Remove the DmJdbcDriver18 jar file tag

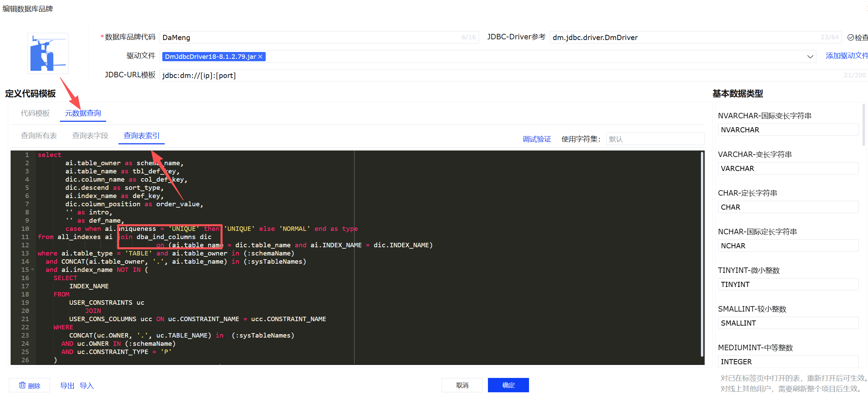coord(260,57)
